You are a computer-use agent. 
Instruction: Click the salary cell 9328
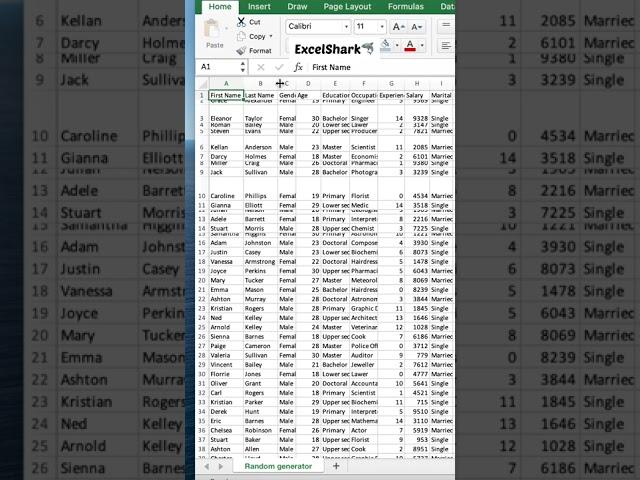(417, 112)
